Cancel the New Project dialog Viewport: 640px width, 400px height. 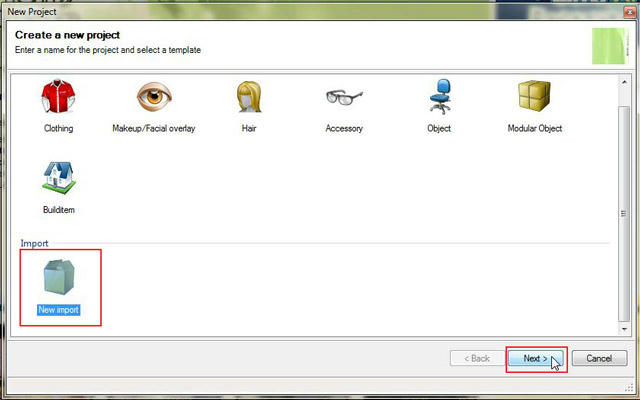(x=599, y=358)
